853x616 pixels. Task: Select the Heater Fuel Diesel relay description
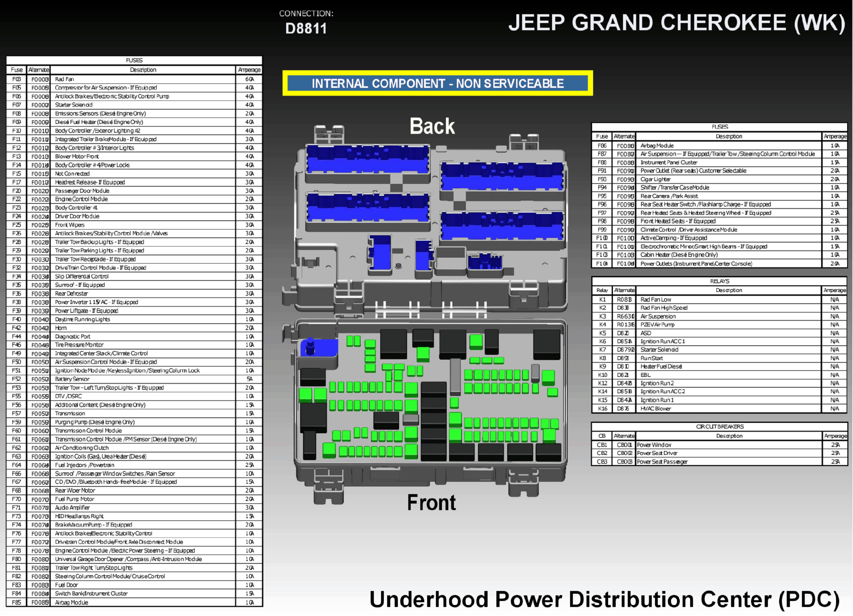(661, 367)
